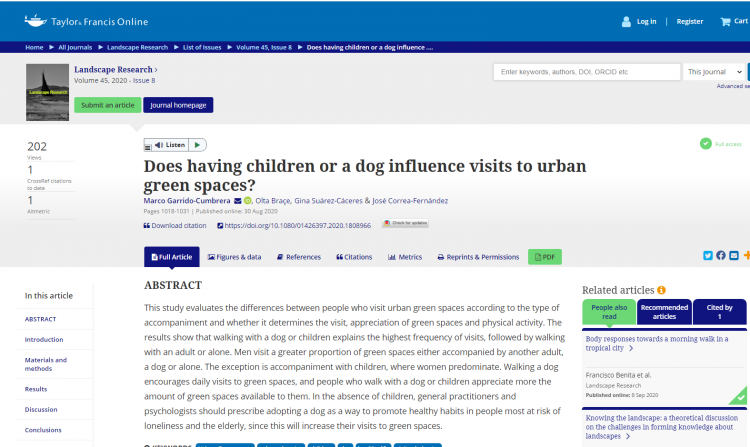This screenshot has height=447, width=750.
Task: Expand the Landscape Research journal title chevron
Action: (x=156, y=69)
